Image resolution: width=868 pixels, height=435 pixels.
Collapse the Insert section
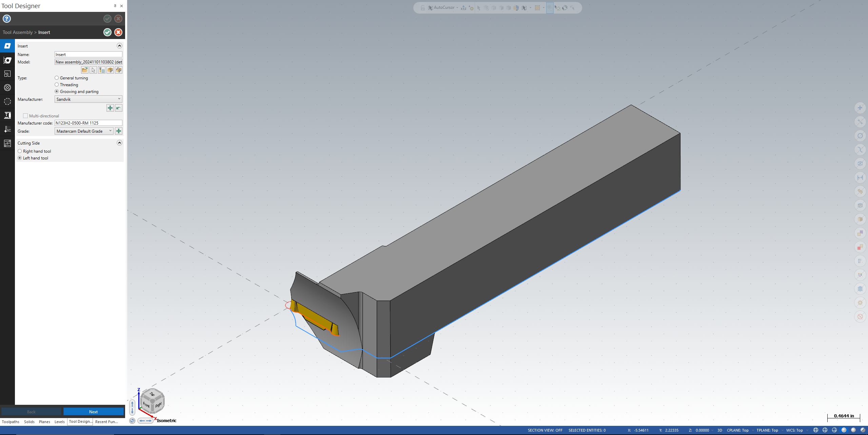(119, 46)
